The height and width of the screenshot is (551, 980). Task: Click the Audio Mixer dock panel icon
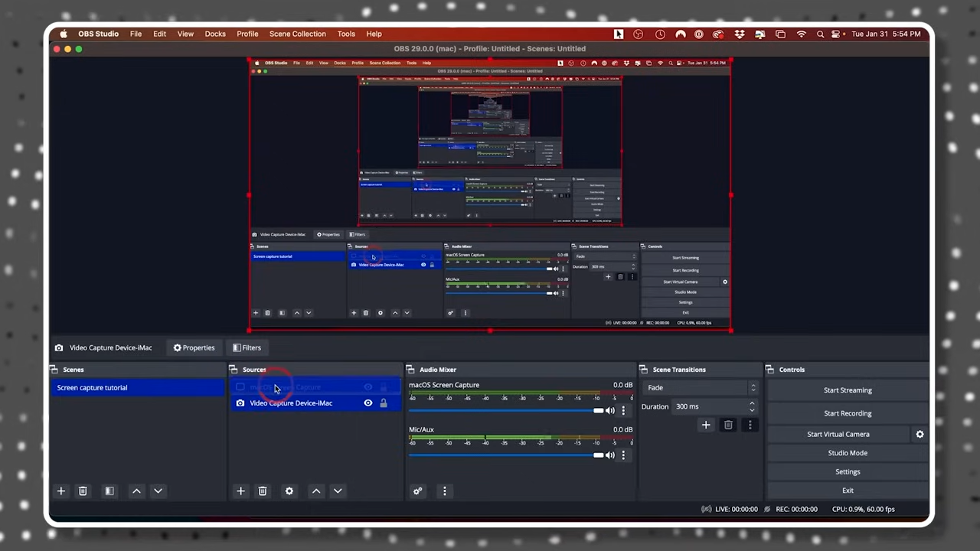(x=411, y=370)
